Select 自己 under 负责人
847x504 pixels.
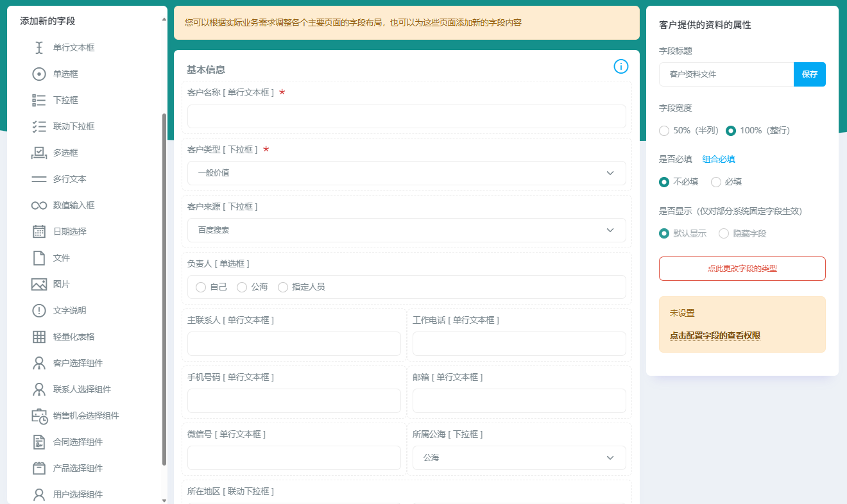pos(201,287)
